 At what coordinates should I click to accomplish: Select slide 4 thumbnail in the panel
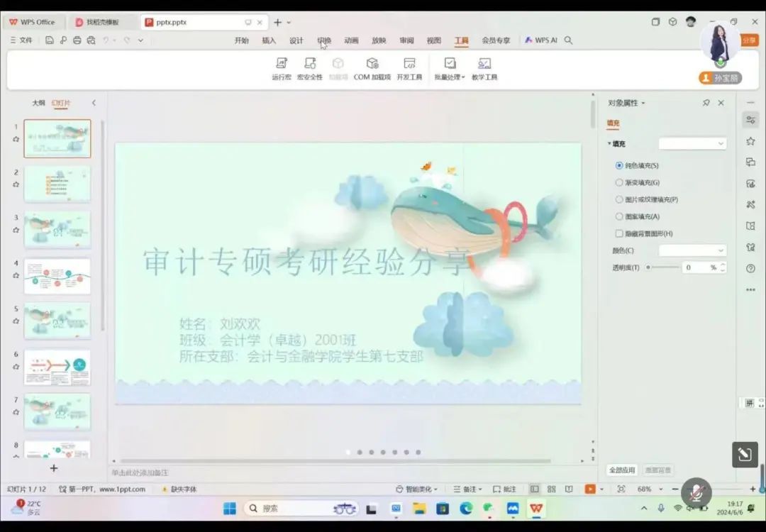(x=57, y=276)
